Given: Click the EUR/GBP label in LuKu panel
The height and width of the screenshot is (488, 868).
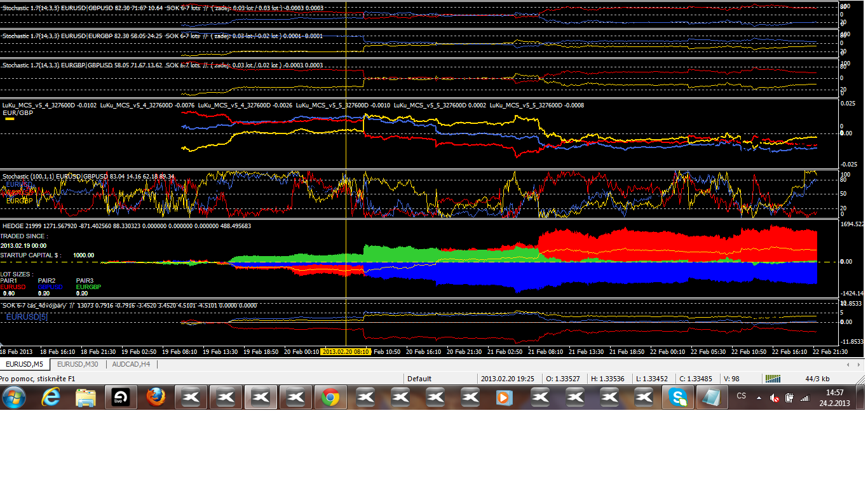Looking at the screenshot, I should tap(18, 112).
